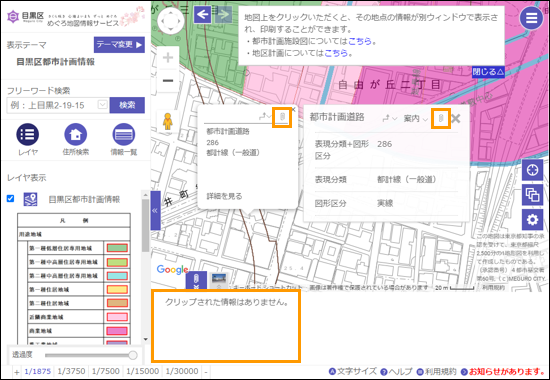This screenshot has width=550, height=380.
Task: Collapse the sidebar with the « handle
Action: 155,211
